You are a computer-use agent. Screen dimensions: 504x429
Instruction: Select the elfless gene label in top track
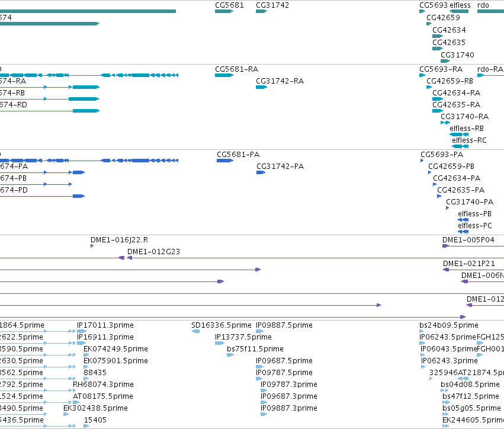[x=460, y=5]
